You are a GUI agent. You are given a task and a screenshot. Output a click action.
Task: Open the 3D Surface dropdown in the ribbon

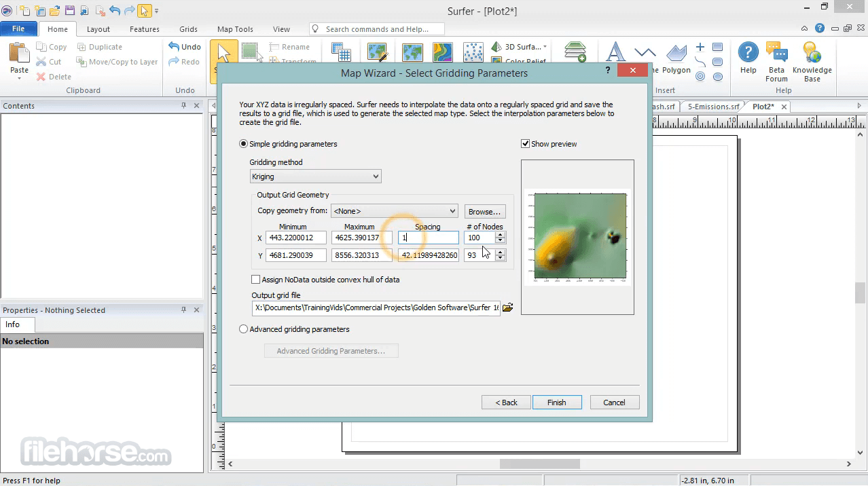(518, 47)
